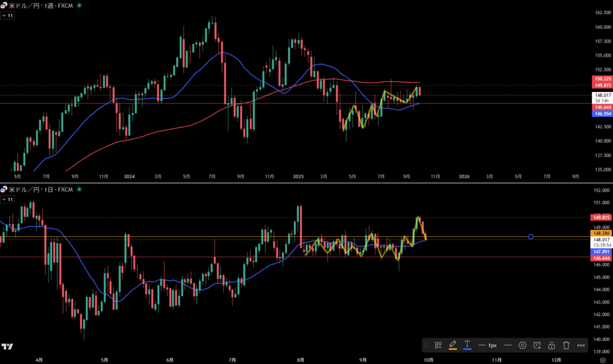Expand the 11 indicators legend on weekly chart
613x364 pixels.
[x=8, y=15]
